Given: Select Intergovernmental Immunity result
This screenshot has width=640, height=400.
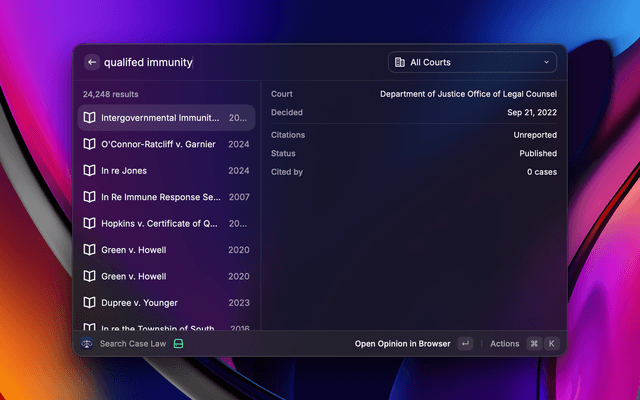Looking at the screenshot, I should point(167,118).
